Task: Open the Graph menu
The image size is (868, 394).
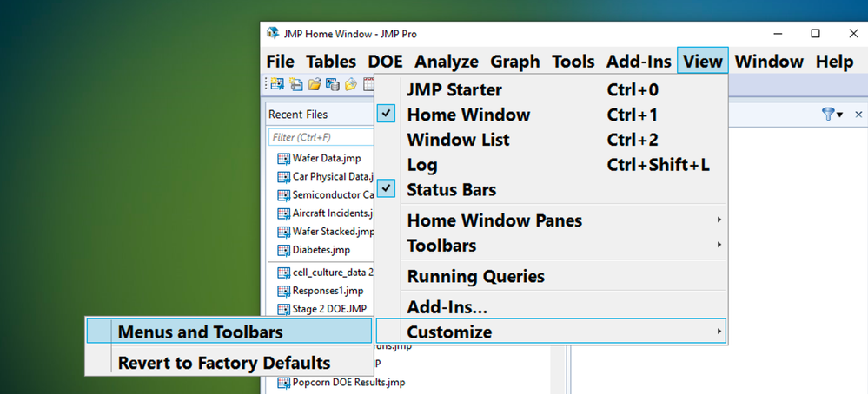Action: click(515, 62)
